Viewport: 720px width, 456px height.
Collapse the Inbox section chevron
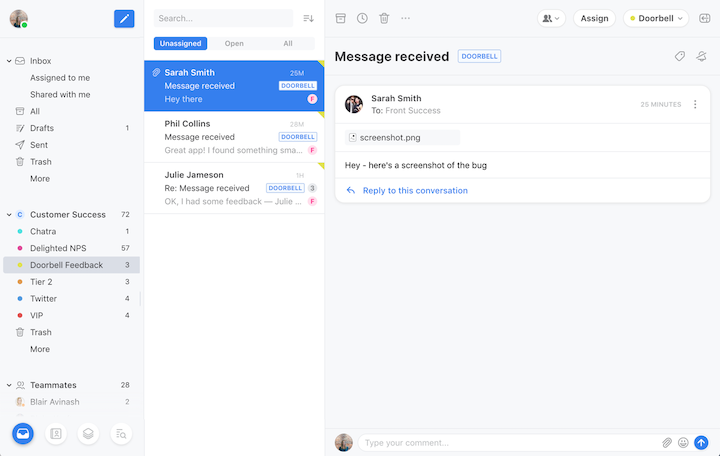coord(9,61)
